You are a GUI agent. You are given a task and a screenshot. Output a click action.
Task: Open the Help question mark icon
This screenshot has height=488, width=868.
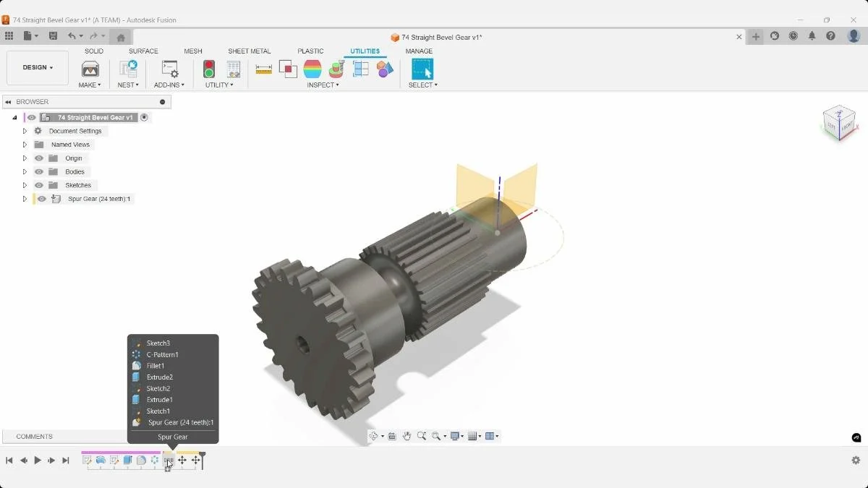[x=831, y=36]
